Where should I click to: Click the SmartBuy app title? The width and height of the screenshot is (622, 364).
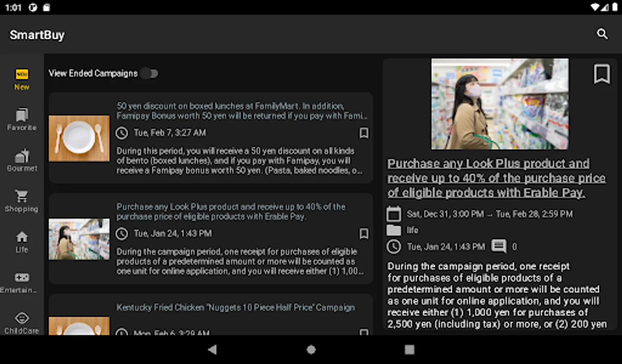tap(37, 35)
